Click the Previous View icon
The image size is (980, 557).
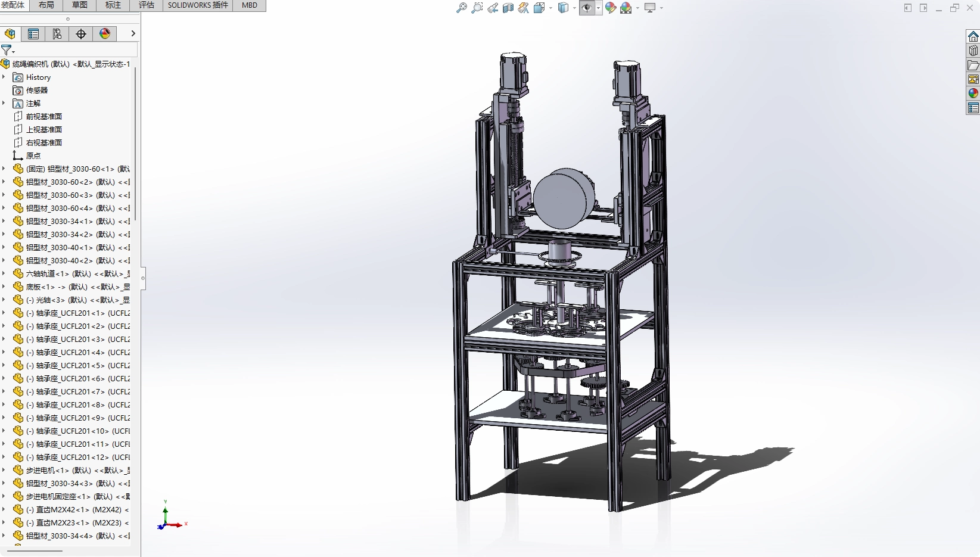tap(493, 8)
